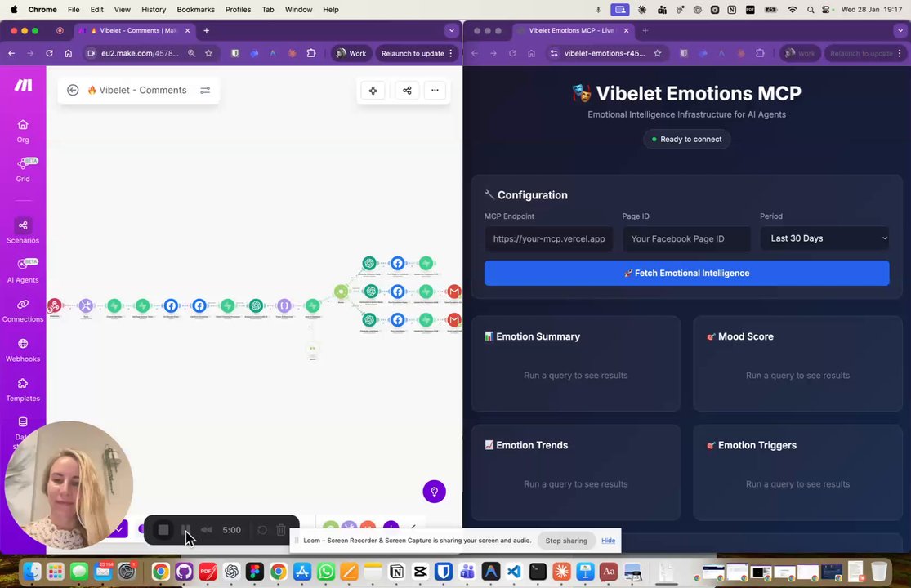Screen dimensions: 911x588
Task: Open the AI Agents section
Action: tap(23, 270)
